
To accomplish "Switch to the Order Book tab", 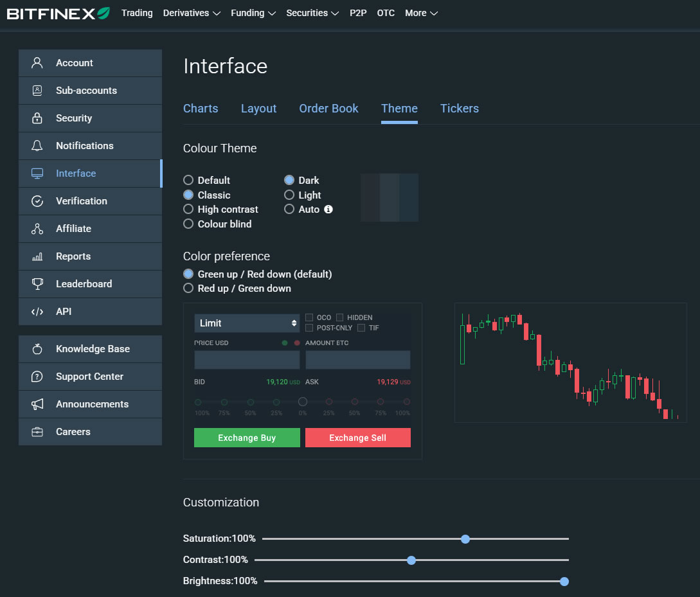I will pos(328,109).
